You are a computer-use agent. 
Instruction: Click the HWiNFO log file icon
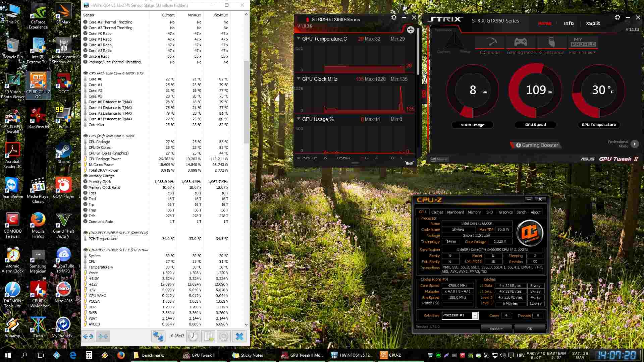point(208,336)
